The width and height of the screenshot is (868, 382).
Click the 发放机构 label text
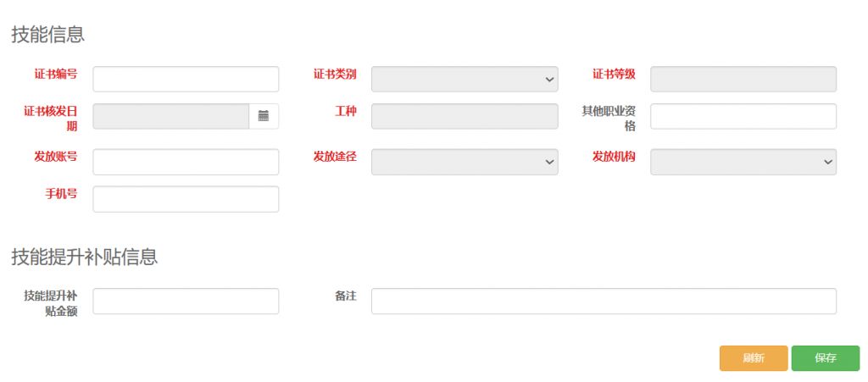coord(614,157)
